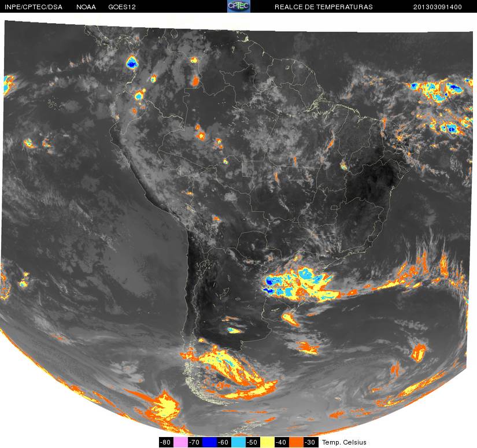This screenshot has width=477, height=448.
Task: Click the -70 legend value
Action: [x=195, y=442]
